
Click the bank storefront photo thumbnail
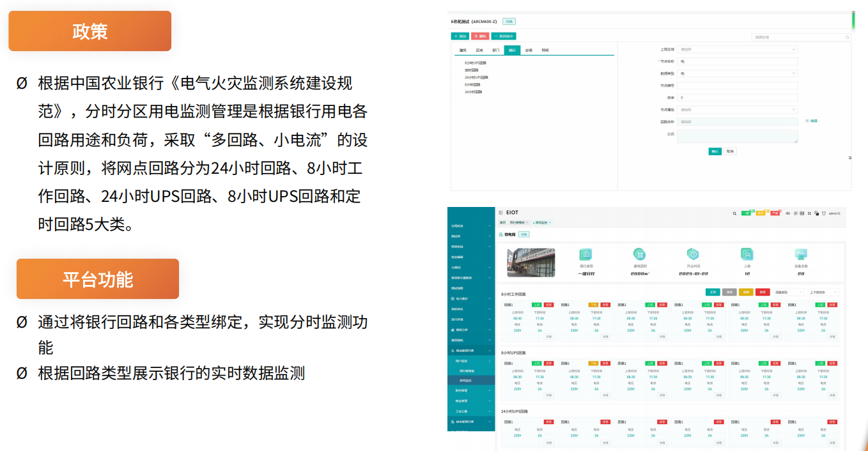[x=531, y=262]
